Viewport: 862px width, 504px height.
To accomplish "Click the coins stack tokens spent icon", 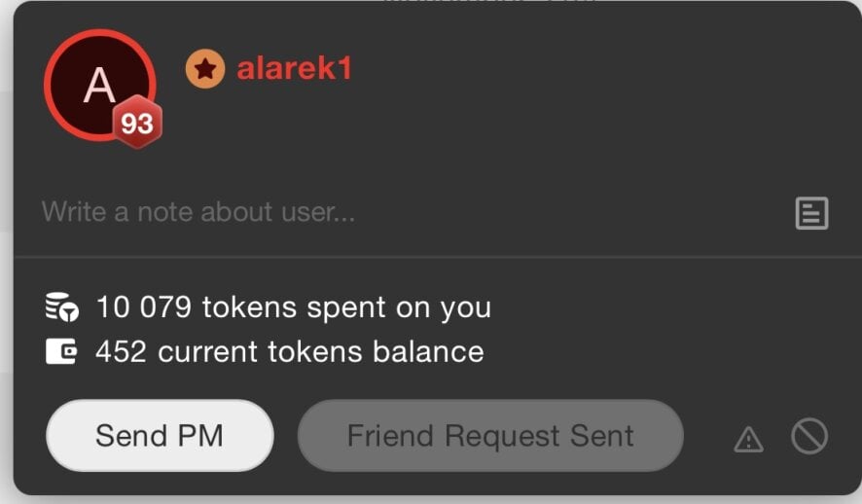I will tap(61, 306).
